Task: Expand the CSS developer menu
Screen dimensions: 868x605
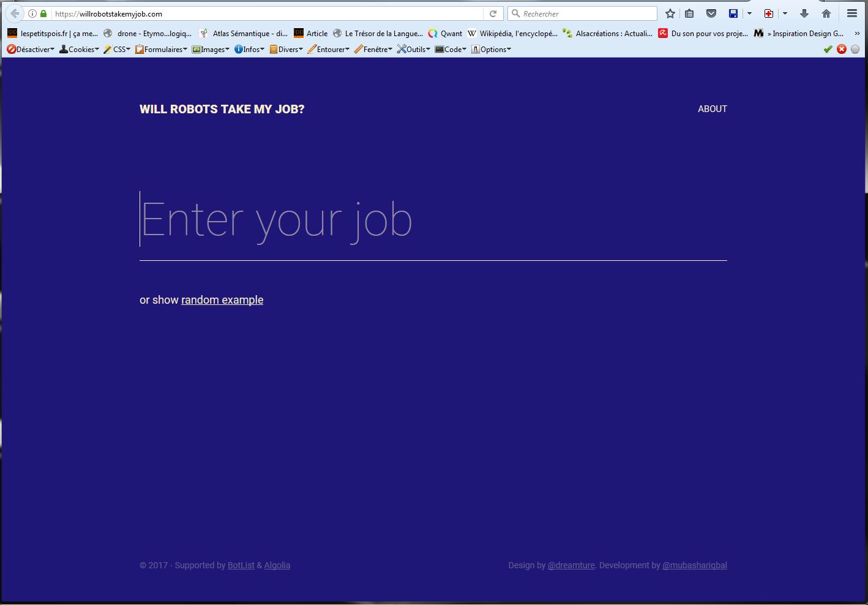Action: 117,49
